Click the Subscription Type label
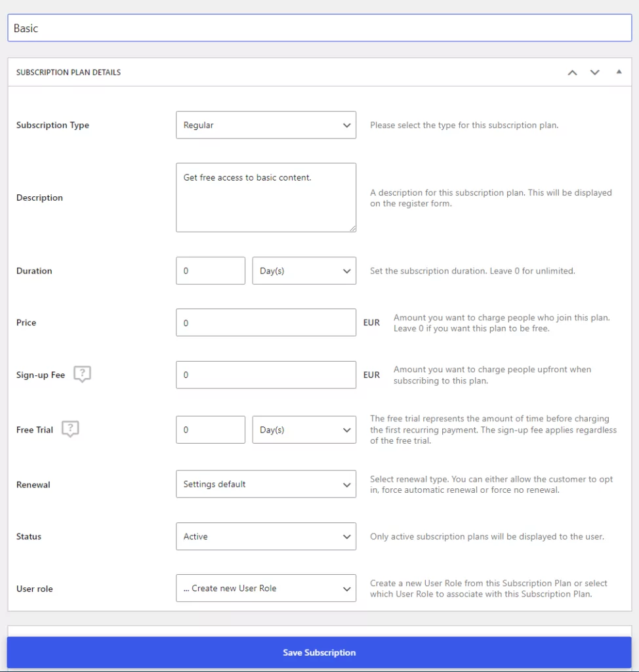This screenshot has width=639, height=672. 52,125
